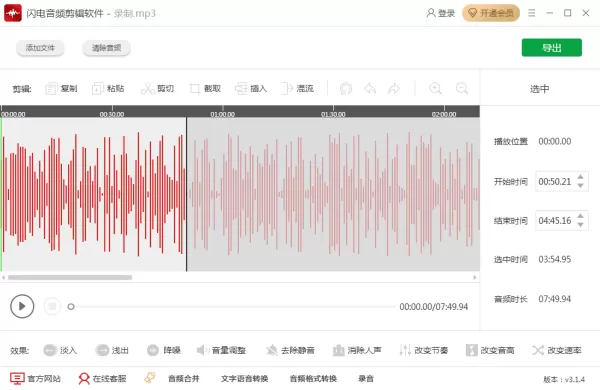Apply Remove Silence (去除静音)

point(290,350)
